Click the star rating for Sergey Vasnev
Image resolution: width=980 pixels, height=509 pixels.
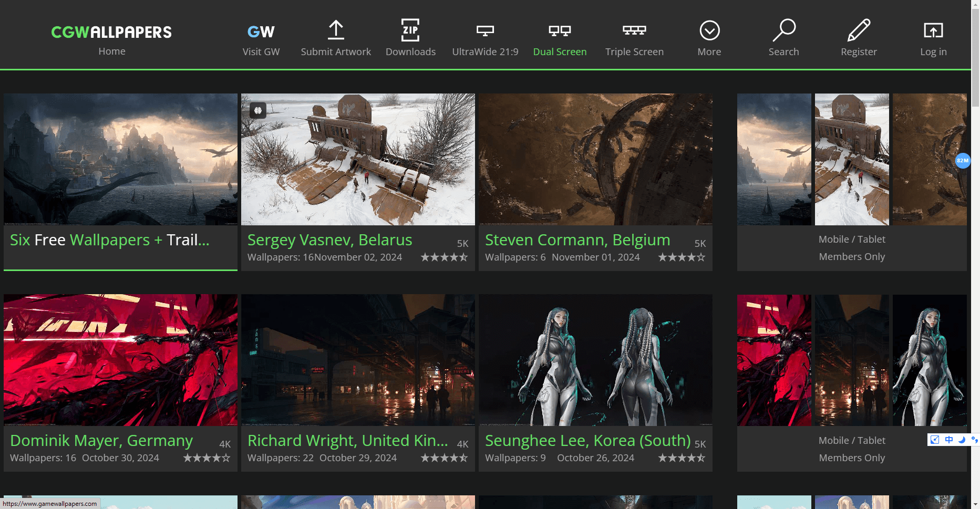coord(444,257)
